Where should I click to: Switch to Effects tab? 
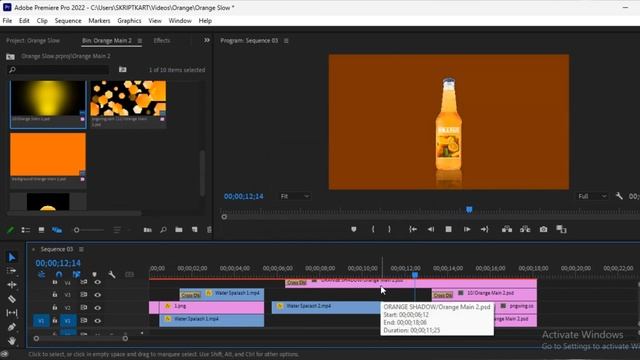(162, 40)
